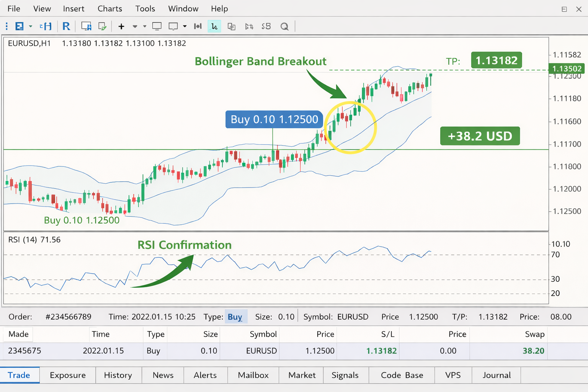The image size is (588, 392).
Task: Click the magnifier search icon
Action: [284, 26]
